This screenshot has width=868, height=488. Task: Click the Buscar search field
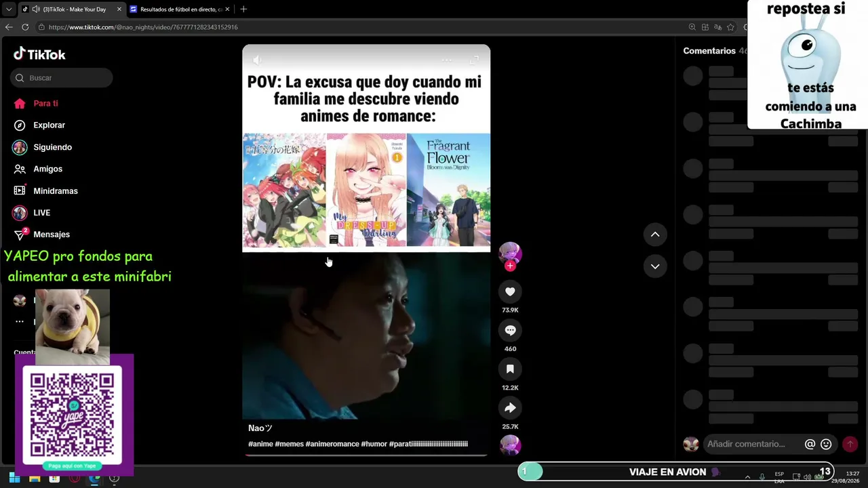[x=62, y=78]
